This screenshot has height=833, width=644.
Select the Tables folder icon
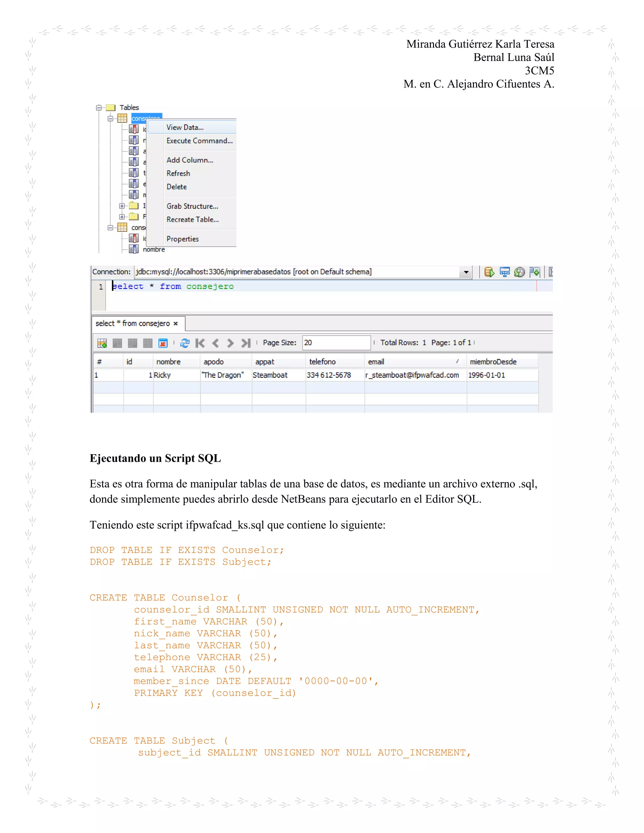click(x=111, y=108)
